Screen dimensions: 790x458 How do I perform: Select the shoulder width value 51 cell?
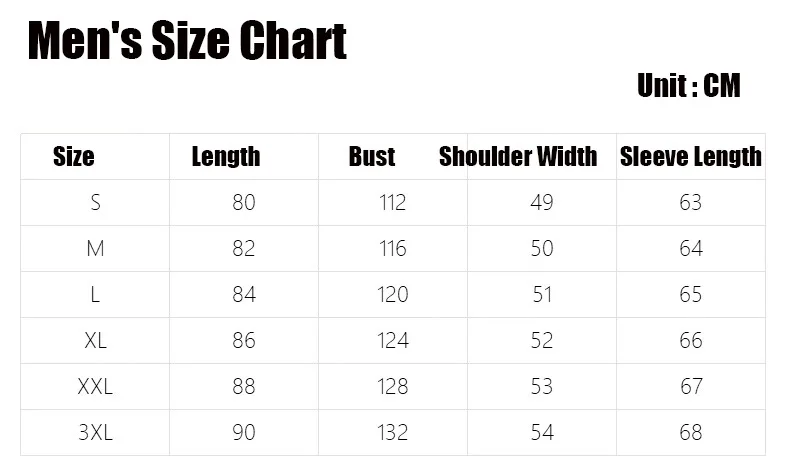[542, 294]
